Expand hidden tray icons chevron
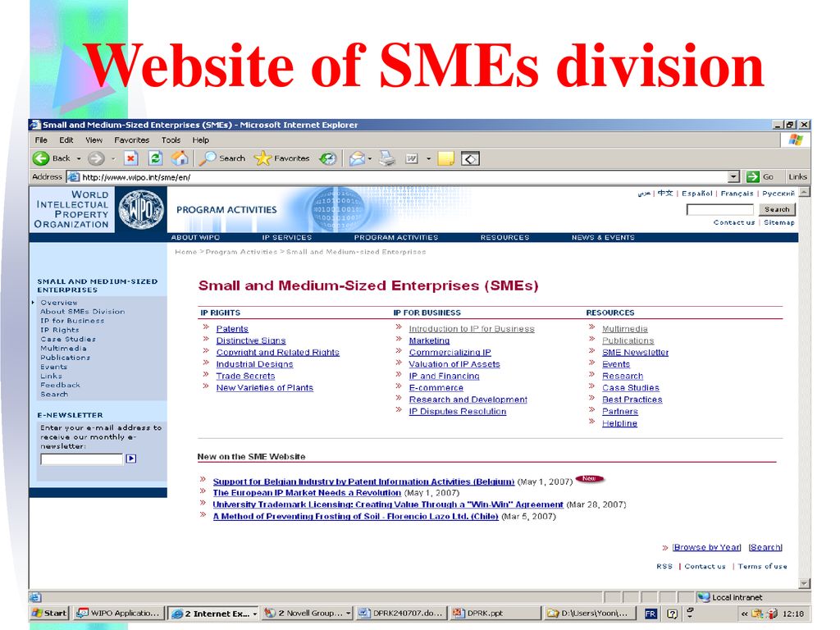Screen dimensions: 840x630 click(744, 614)
